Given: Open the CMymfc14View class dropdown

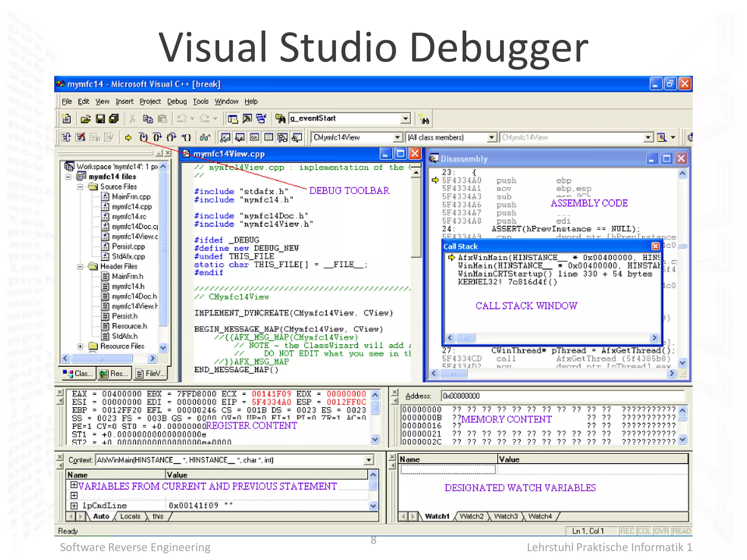Looking at the screenshot, I should pos(397,137).
